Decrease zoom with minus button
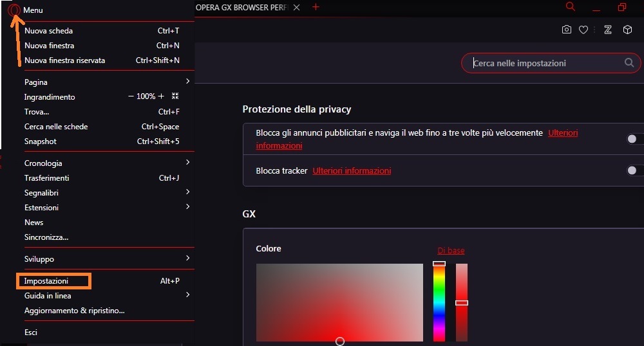 (x=131, y=96)
